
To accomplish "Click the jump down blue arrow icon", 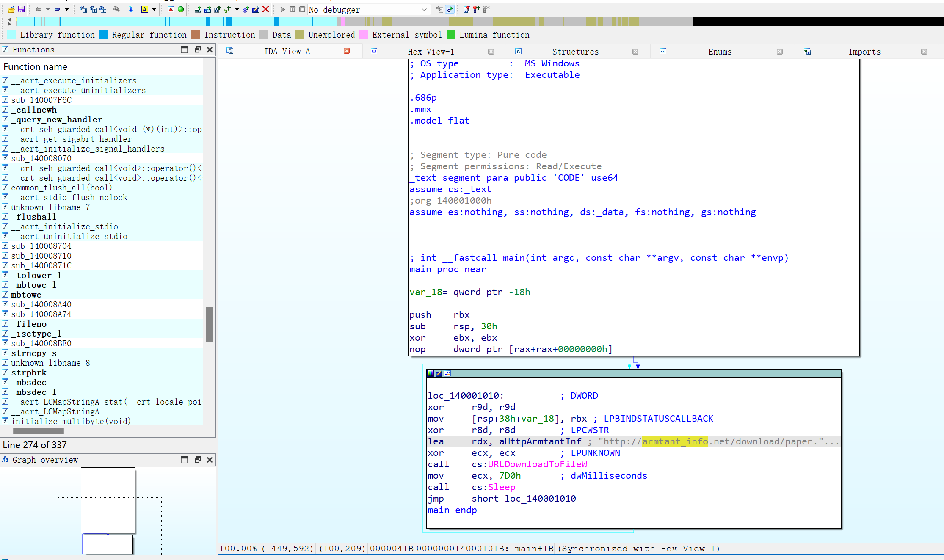I will [x=131, y=9].
